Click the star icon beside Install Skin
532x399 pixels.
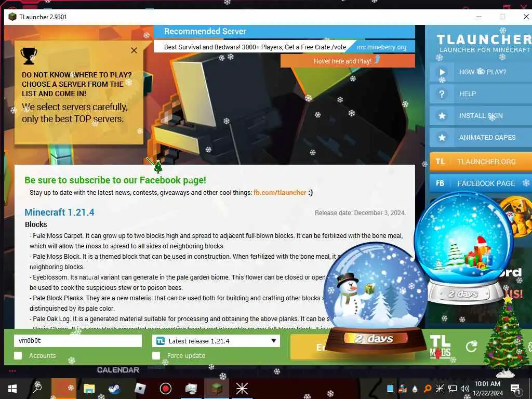442,116
